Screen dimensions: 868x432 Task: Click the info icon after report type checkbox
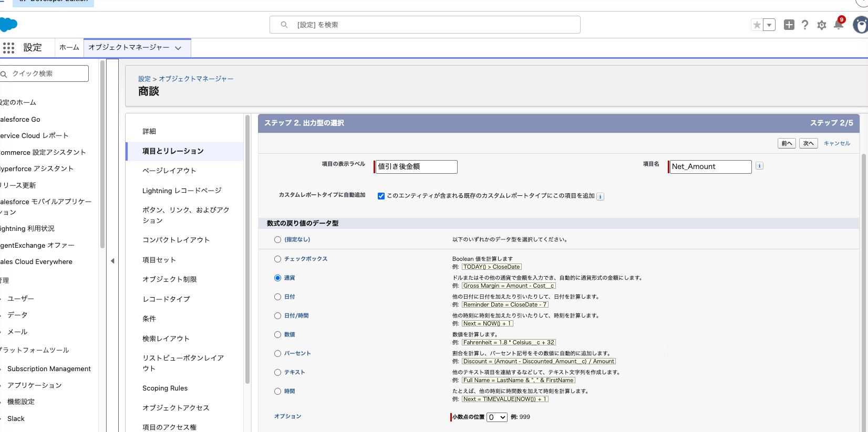click(600, 196)
